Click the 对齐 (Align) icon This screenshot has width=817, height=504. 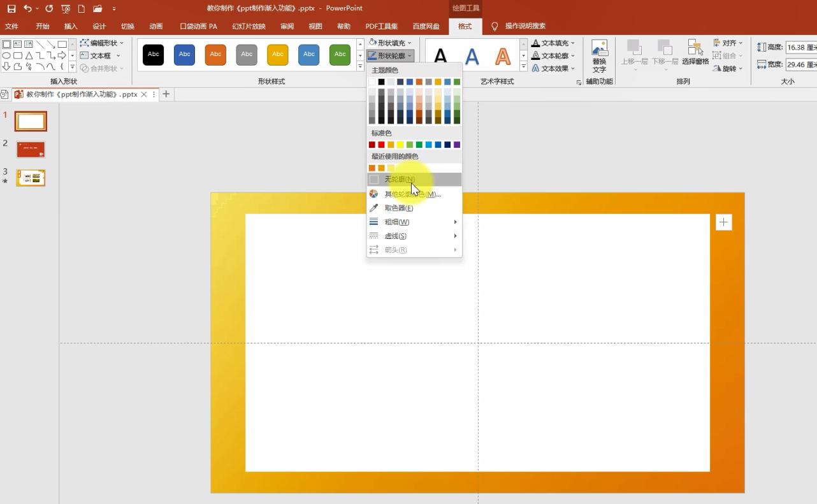(x=727, y=43)
